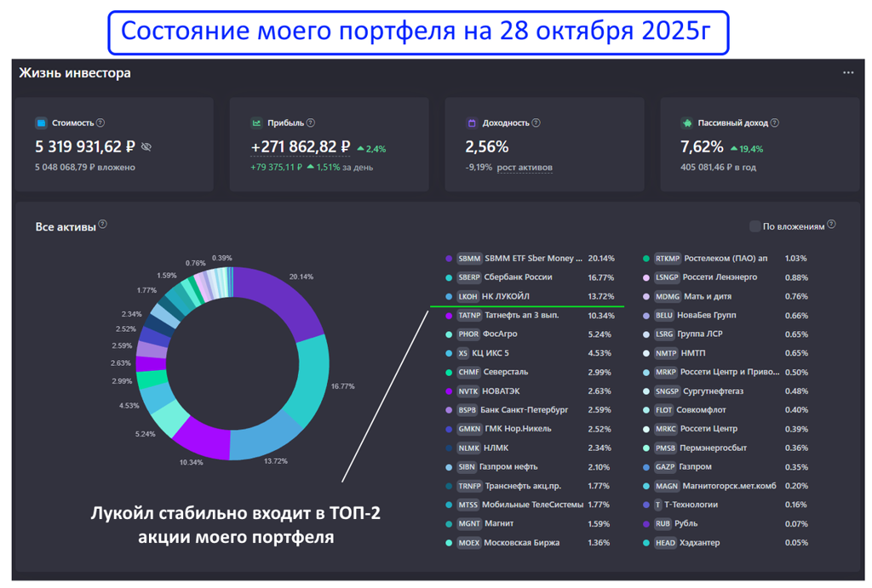Select the Ростелеком (ПАО) ап row
The image size is (872, 588).
tap(726, 259)
